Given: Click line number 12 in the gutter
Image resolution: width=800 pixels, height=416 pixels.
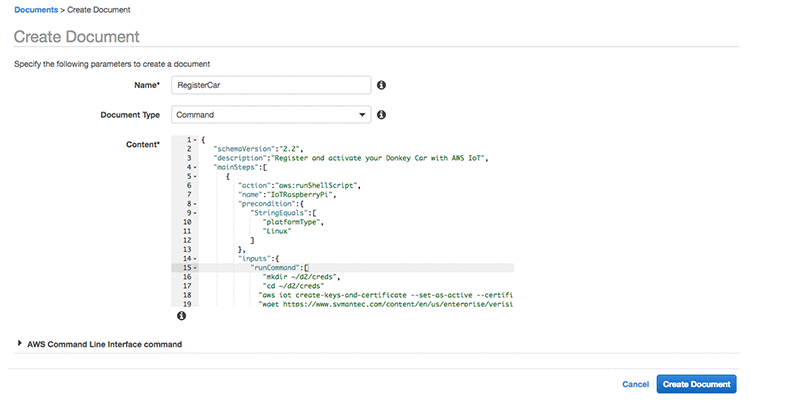Looking at the screenshot, I should click(x=187, y=240).
